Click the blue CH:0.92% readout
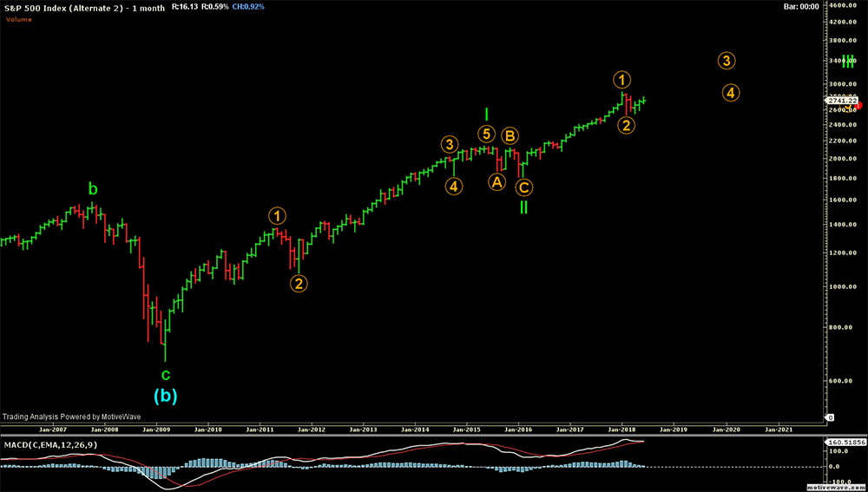868x492 pixels. 248,7
